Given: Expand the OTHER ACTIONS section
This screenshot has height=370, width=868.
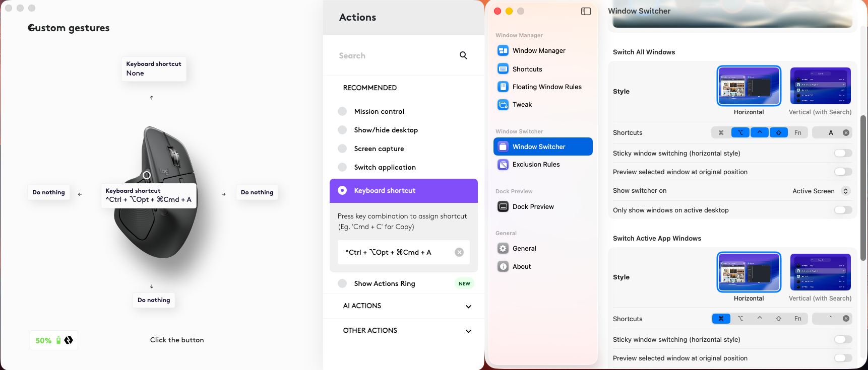Looking at the screenshot, I should pyautogui.click(x=468, y=331).
